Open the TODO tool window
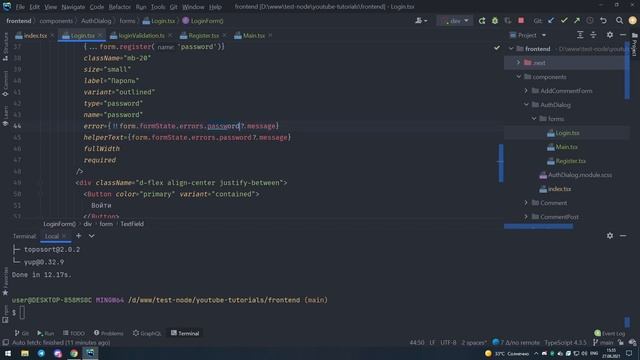 click(74, 333)
